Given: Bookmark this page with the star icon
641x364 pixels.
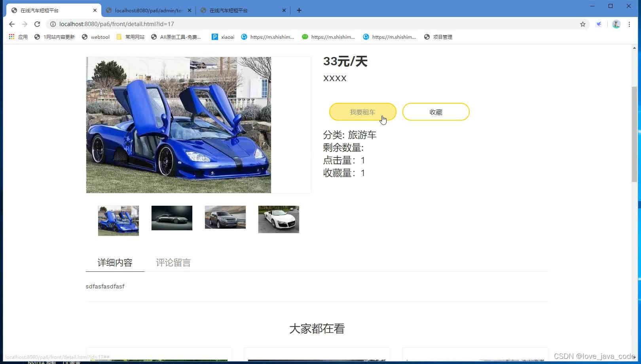Looking at the screenshot, I should 583,24.
